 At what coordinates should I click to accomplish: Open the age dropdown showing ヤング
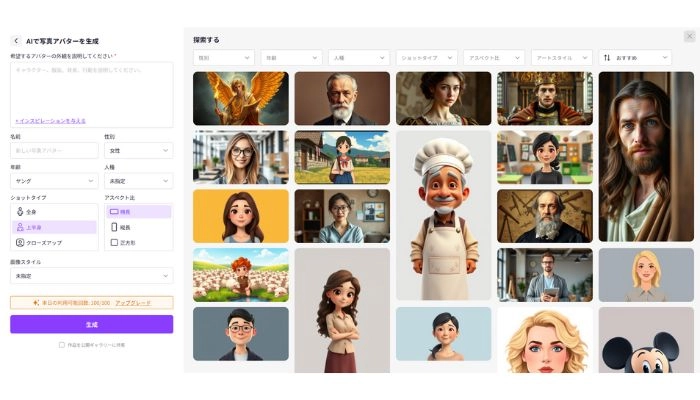coord(54,181)
